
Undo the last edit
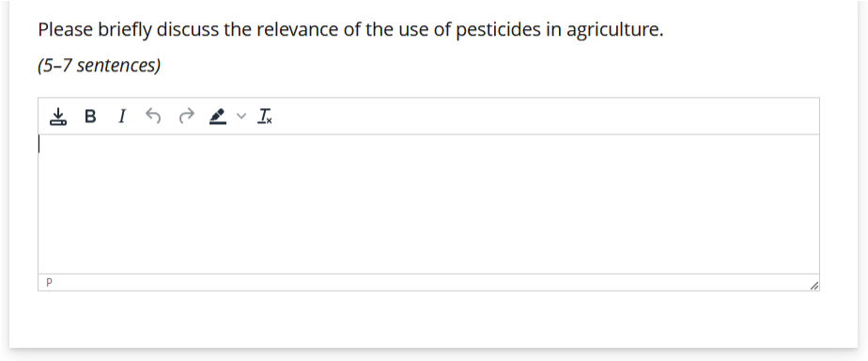(153, 117)
